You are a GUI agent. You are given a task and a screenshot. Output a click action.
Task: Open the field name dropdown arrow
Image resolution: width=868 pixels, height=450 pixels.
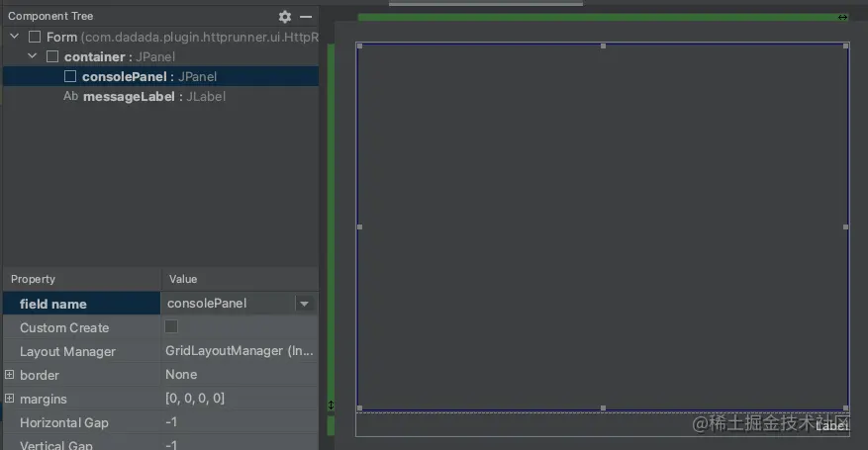pos(304,304)
